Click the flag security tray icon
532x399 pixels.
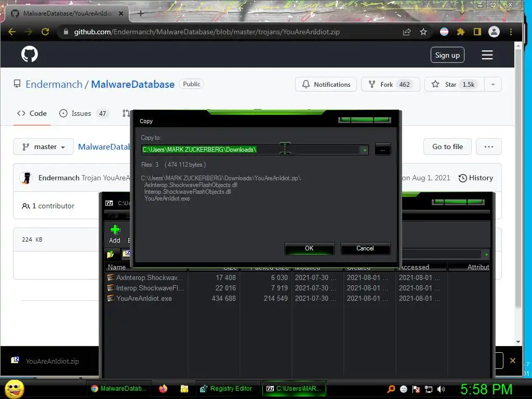pos(416,389)
